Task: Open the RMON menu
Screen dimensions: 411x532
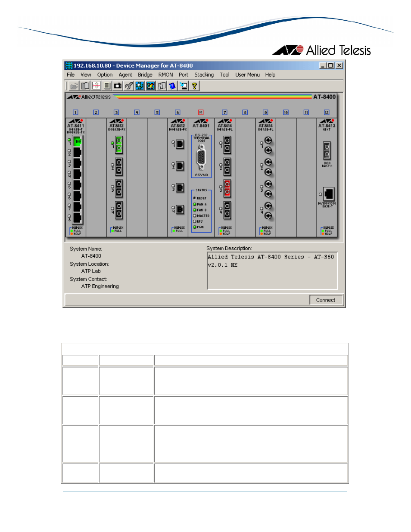Action: [165, 75]
